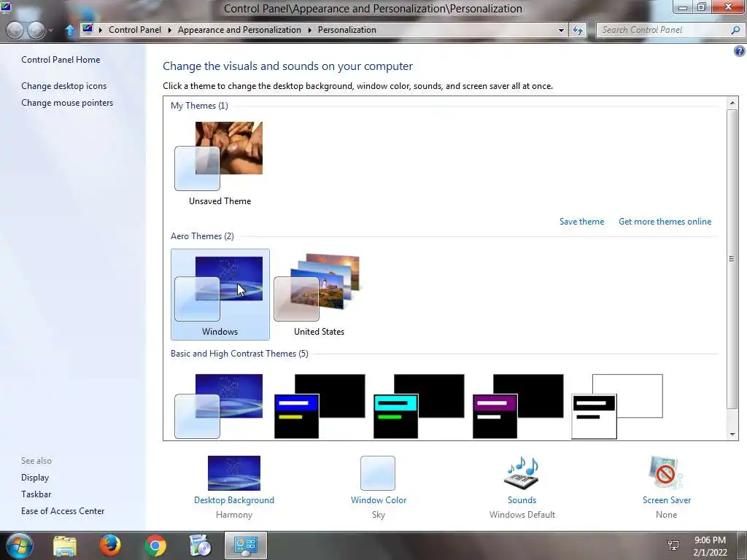
Task: Launch Google Chrome from the taskbar
Action: [x=155, y=545]
